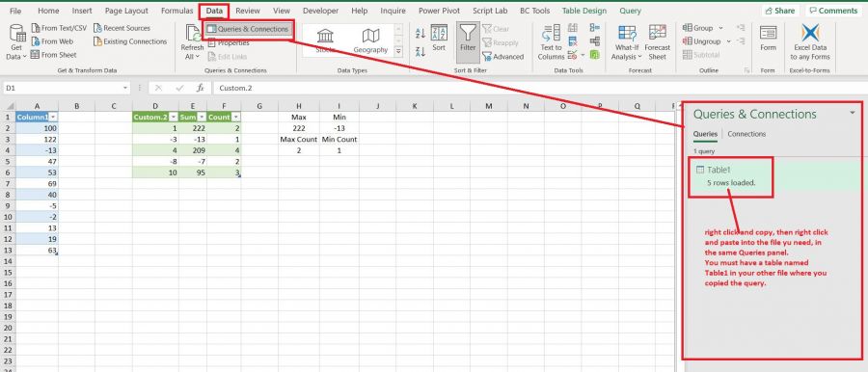Open the Custom.2 header filter dropdown

(174, 118)
